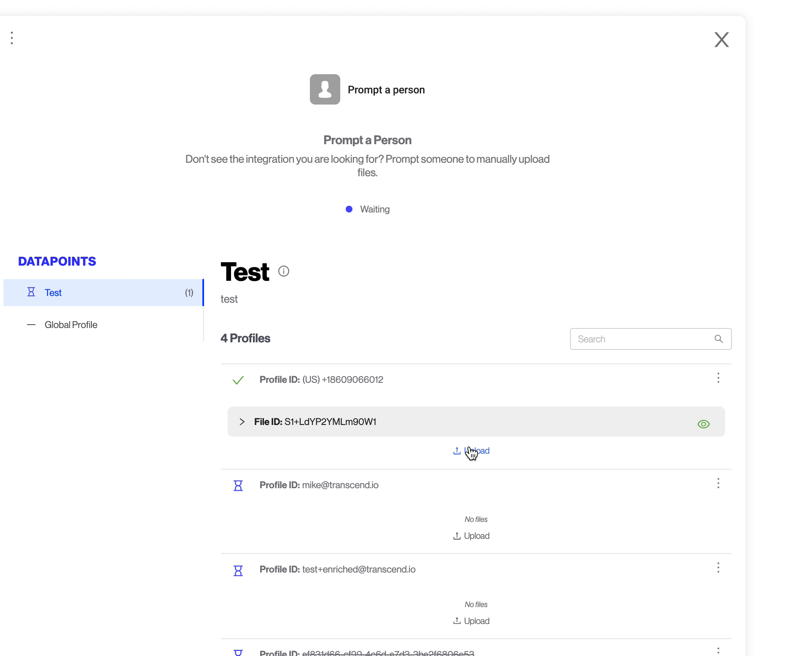Viewport: 812px width, 656px height.
Task: Click the info icon next to Test heading
Action: (284, 271)
